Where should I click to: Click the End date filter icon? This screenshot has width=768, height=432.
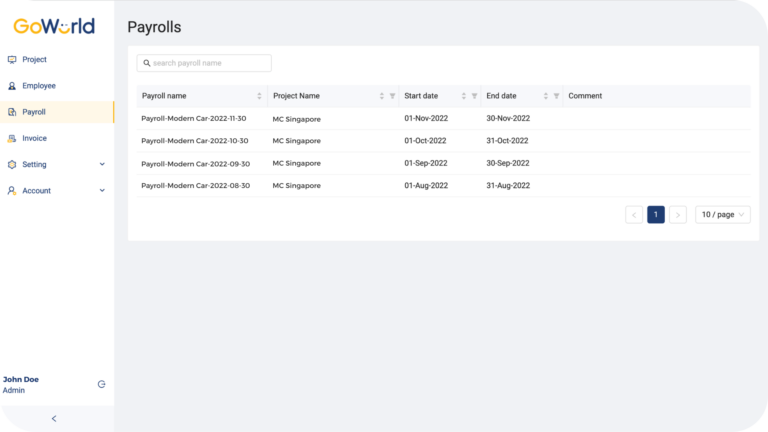[556, 96]
